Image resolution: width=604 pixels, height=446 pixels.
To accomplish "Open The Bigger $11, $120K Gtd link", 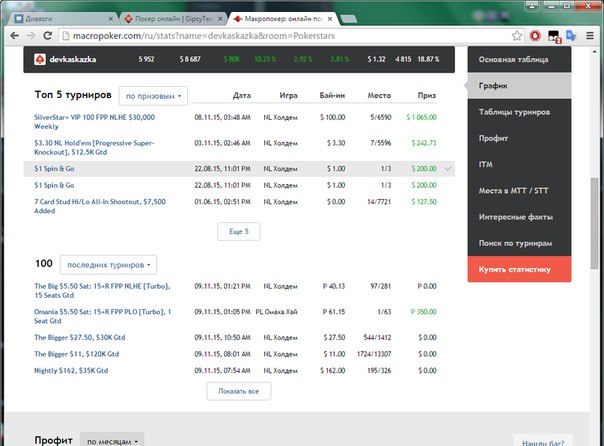I will pos(77,354).
